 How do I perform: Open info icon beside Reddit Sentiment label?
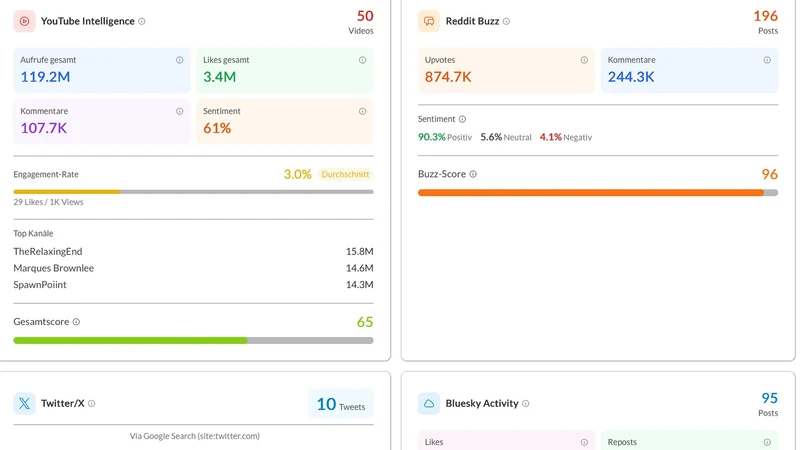tap(462, 119)
